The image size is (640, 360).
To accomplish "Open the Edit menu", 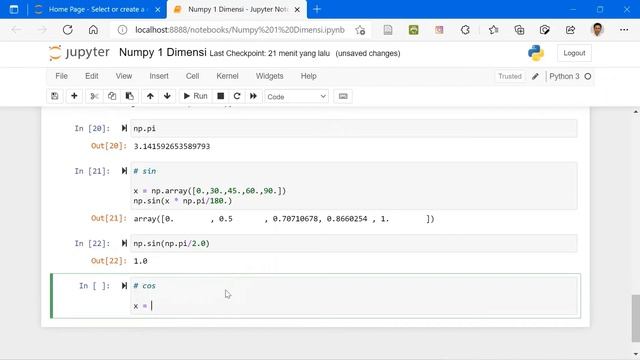I will tap(91, 76).
